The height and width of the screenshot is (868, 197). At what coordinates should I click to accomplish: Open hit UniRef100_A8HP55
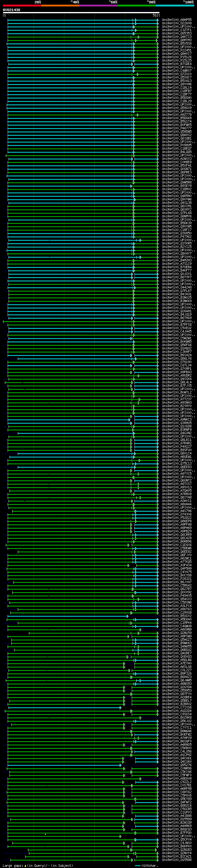[x=177, y=20]
